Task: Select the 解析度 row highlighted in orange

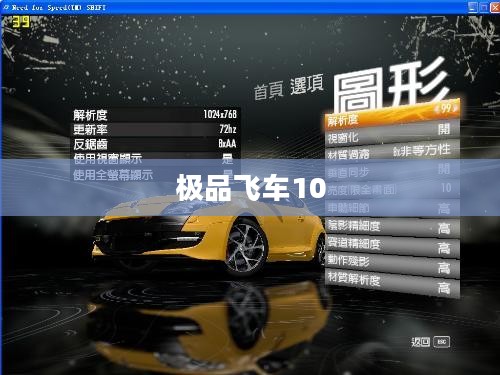Action: (392, 115)
